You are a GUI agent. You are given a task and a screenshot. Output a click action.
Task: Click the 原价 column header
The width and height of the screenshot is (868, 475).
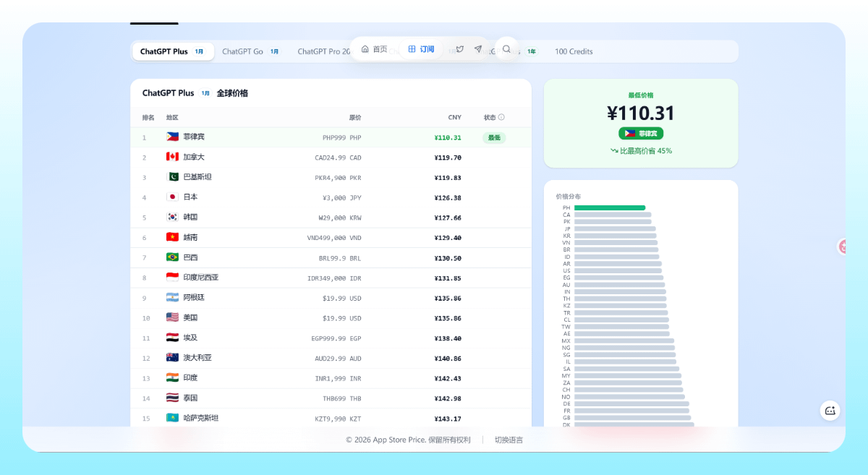point(355,117)
